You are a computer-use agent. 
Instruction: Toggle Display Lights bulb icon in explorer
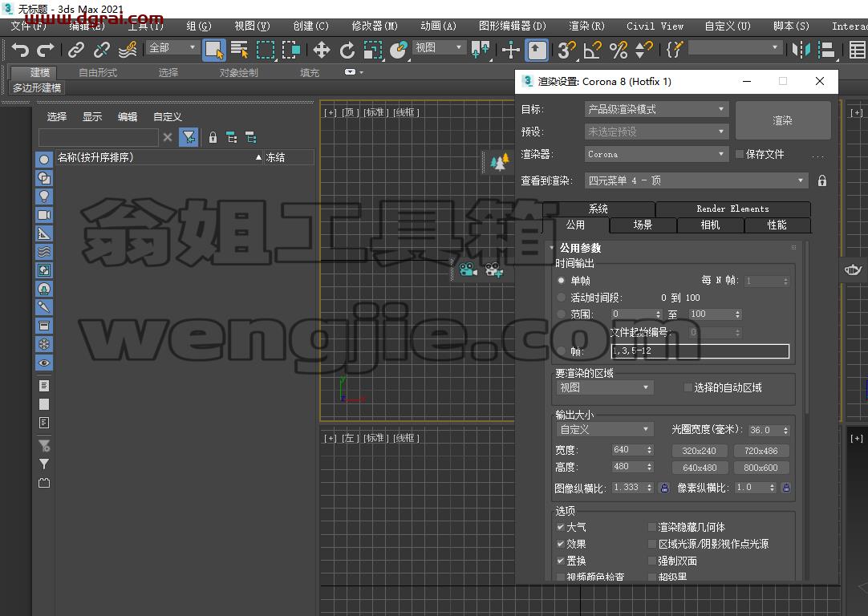44,196
